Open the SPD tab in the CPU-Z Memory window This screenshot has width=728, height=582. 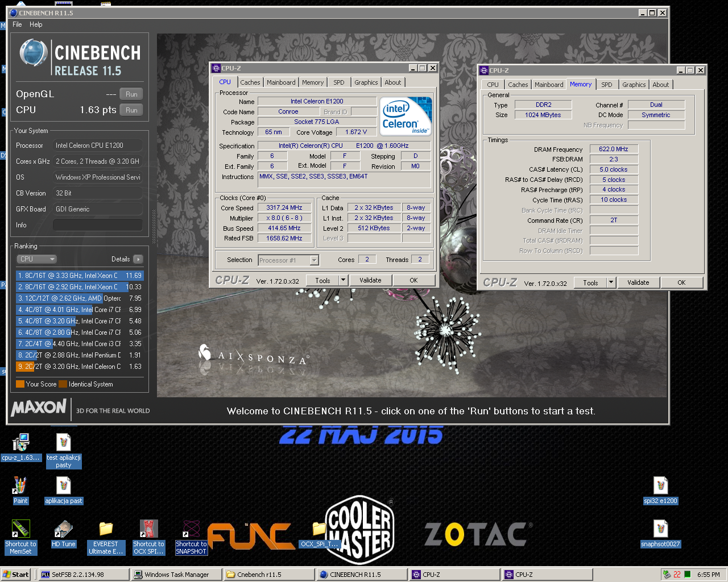[607, 85]
